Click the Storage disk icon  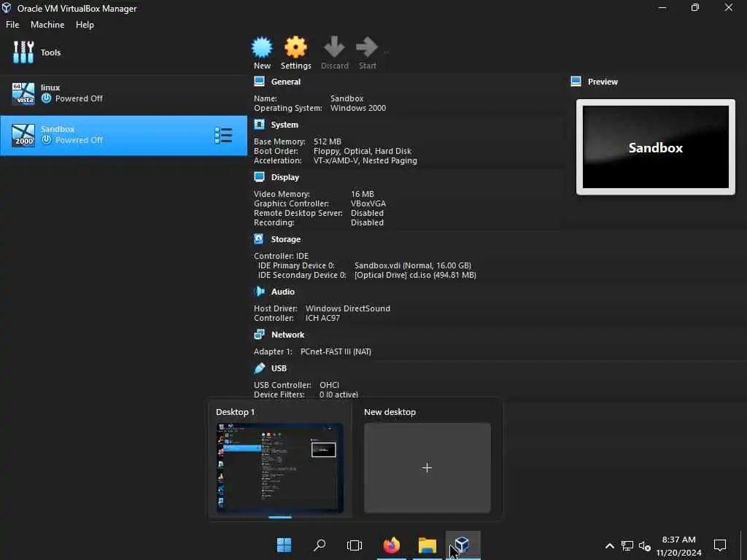point(259,238)
